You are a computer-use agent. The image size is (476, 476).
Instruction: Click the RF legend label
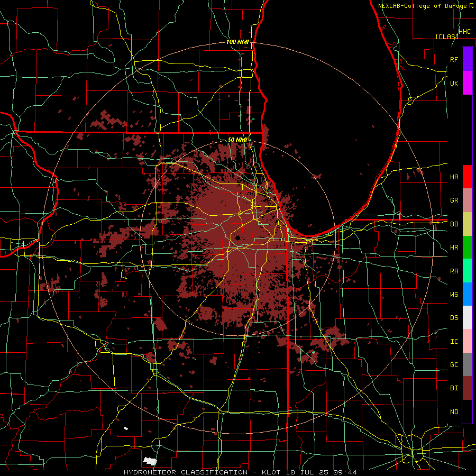454,59
